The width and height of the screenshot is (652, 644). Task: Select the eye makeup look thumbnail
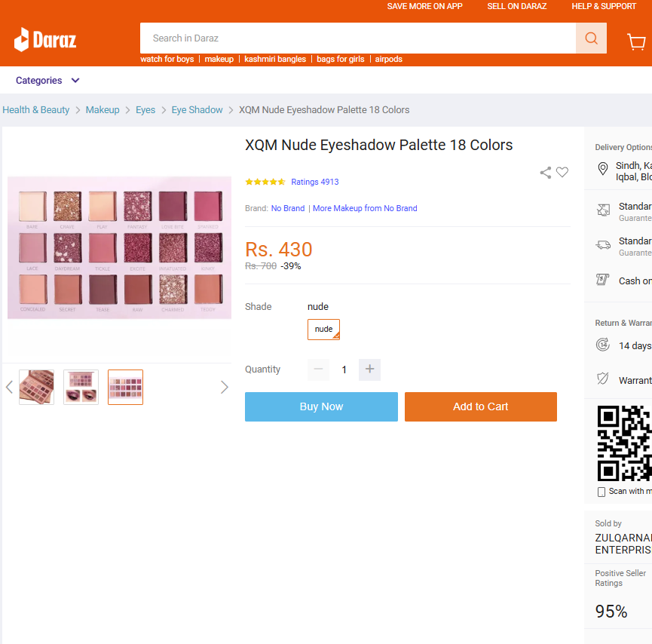coord(81,387)
